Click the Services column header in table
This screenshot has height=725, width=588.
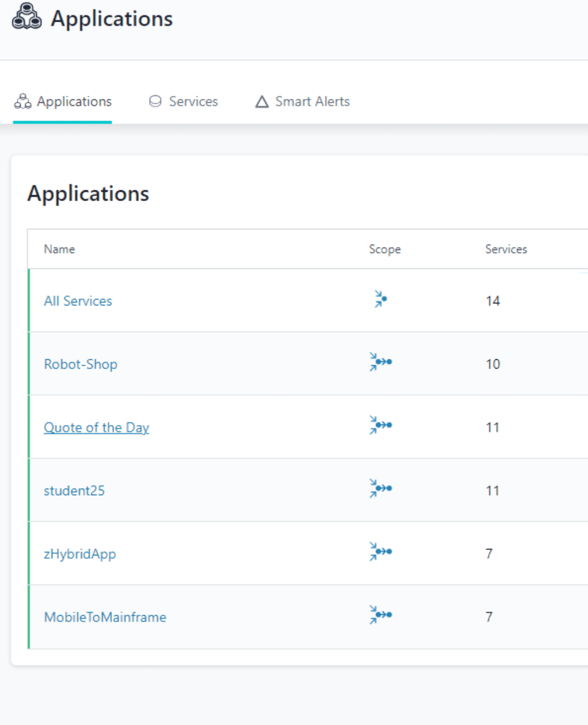click(x=506, y=249)
